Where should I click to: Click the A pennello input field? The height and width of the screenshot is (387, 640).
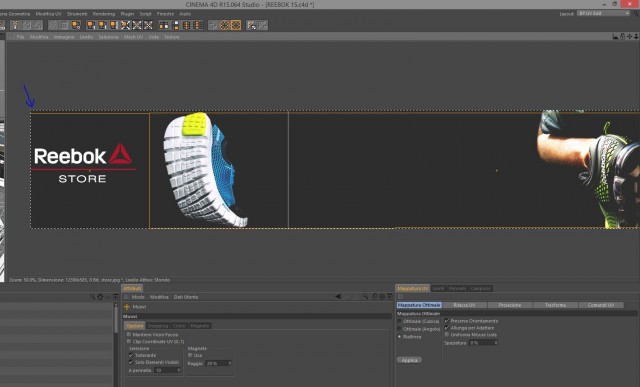(x=167, y=370)
